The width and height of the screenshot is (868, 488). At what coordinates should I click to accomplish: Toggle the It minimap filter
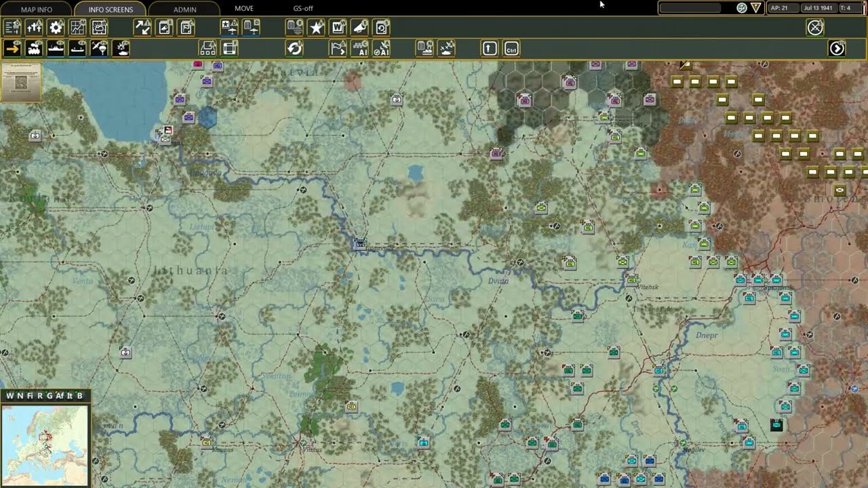(x=70, y=396)
